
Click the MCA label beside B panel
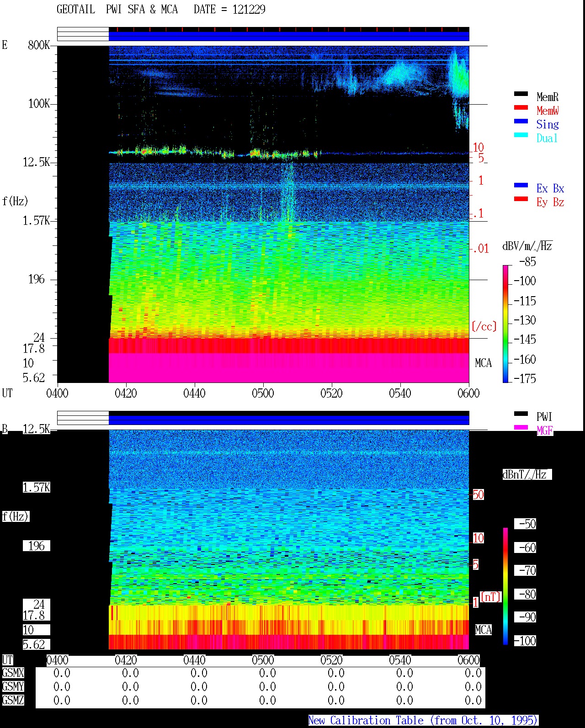(483, 630)
